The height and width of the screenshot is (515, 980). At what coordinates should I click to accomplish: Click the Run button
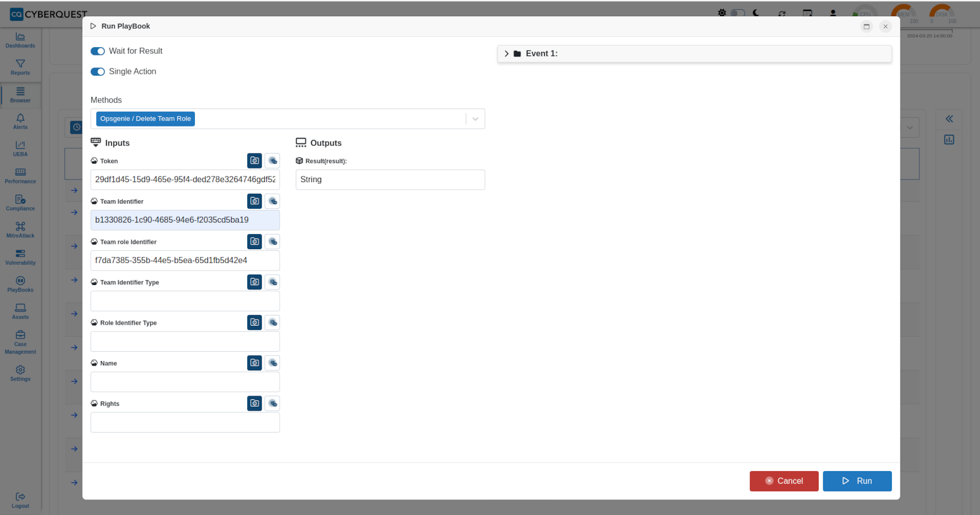[x=857, y=481]
